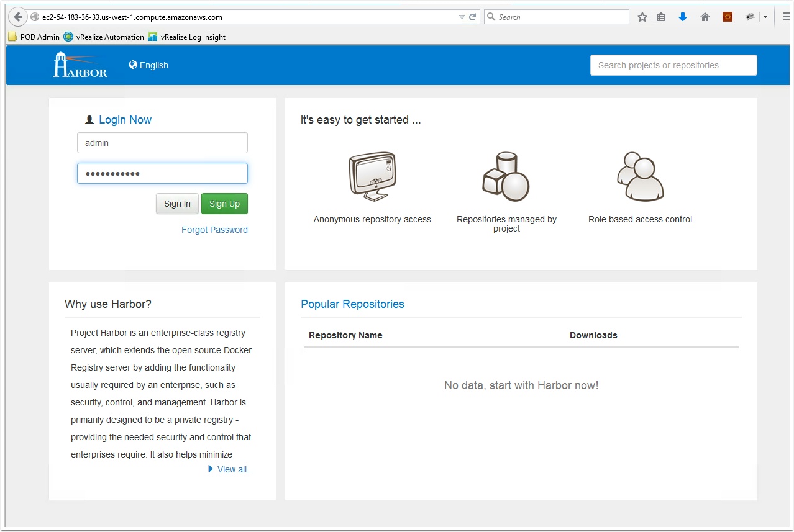Screen dimensions: 794x532
Task: Go to browser Home page icon
Action: click(705, 17)
